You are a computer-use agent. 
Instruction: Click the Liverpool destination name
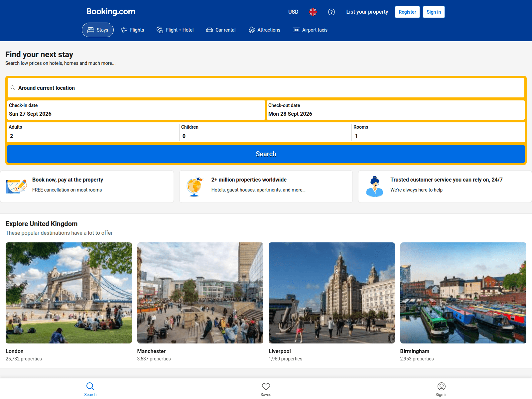tap(280, 351)
